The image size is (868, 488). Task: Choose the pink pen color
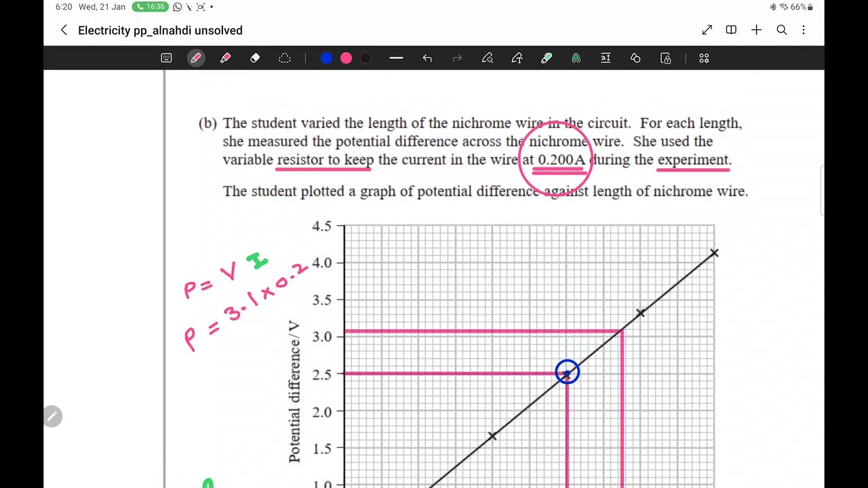click(346, 58)
